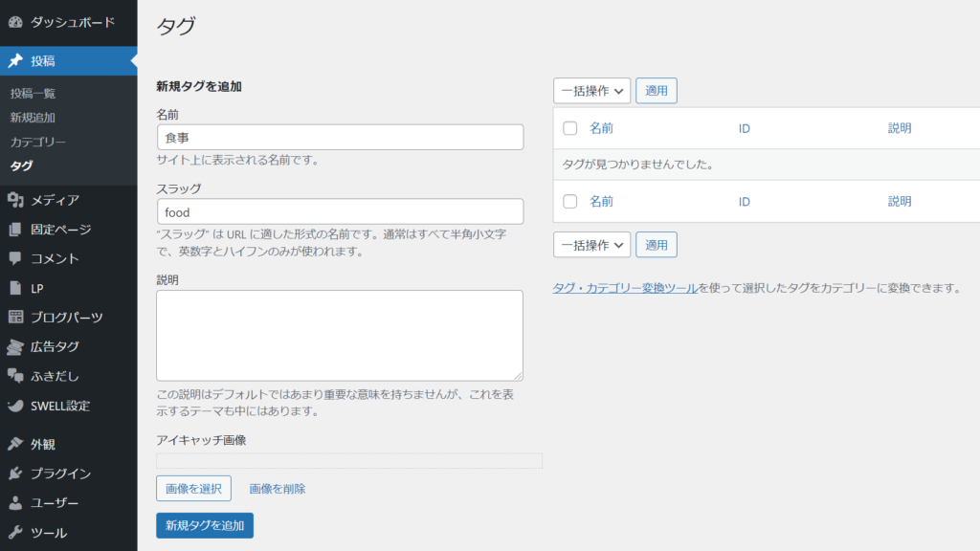Click the pushpin icon beside 投稿
The height and width of the screenshot is (551, 980).
[x=15, y=60]
